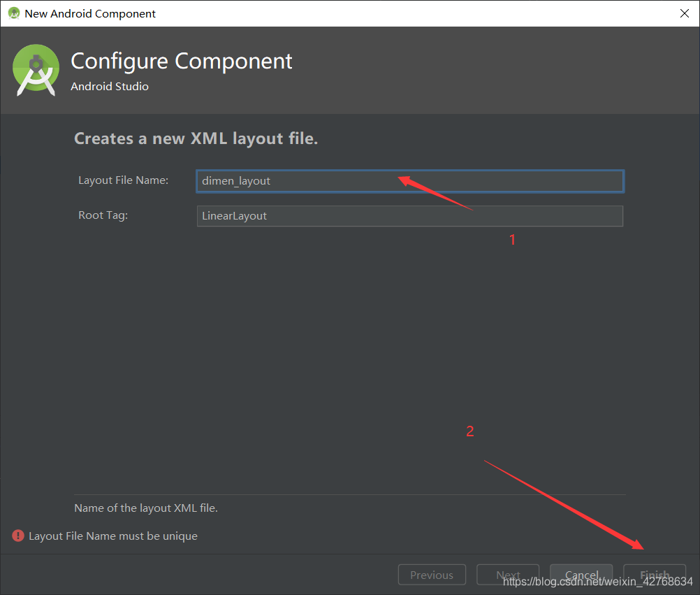The width and height of the screenshot is (700, 595).
Task: Click the red error icon
Action: 18,535
